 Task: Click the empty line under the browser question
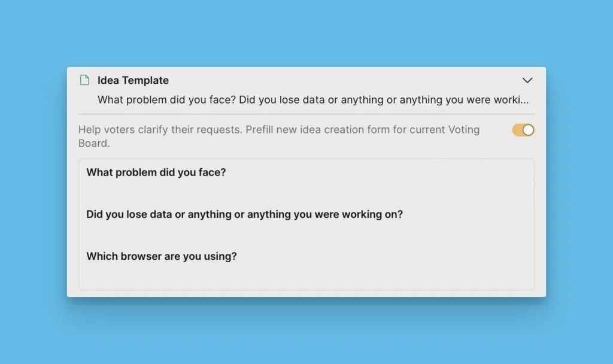239,275
